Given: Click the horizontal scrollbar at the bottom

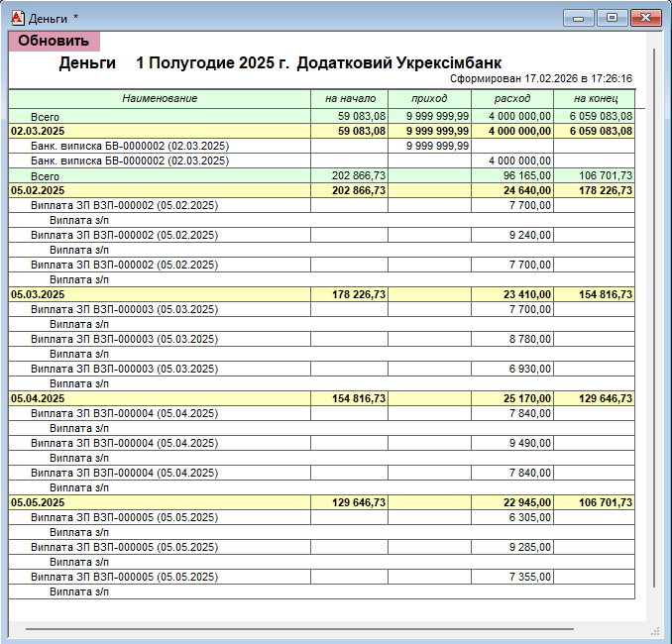Looking at the screenshot, I should 297,629.
